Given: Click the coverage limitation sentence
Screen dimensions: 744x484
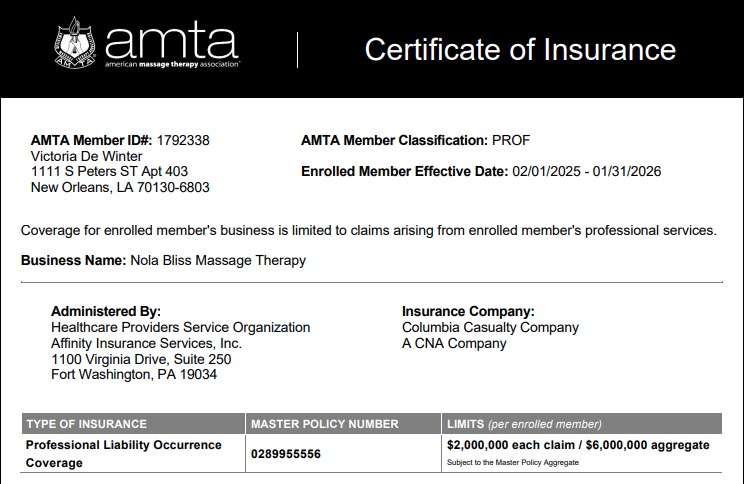Looking at the screenshot, I should [x=369, y=230].
